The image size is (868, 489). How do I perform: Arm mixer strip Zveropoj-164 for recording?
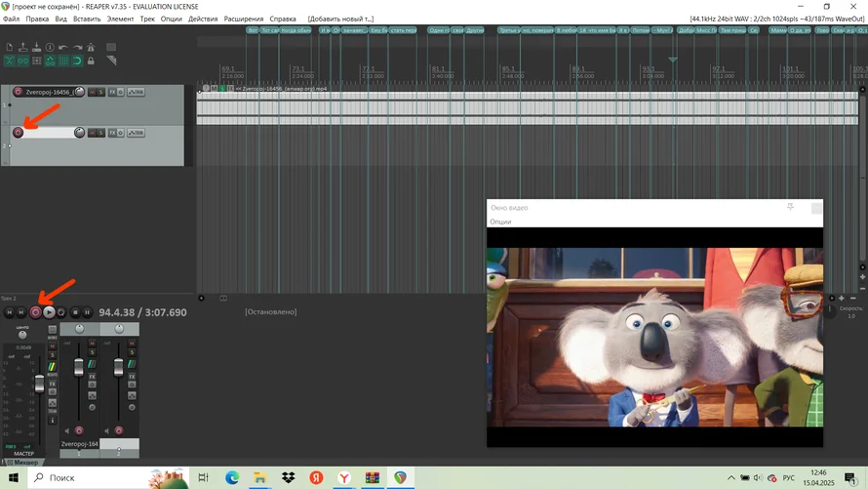[79, 430]
